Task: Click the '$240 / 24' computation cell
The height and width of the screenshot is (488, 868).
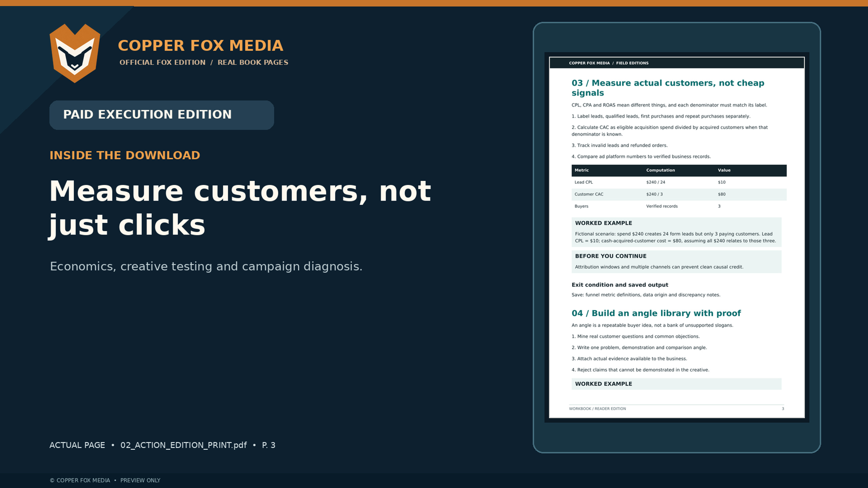Action: tap(655, 182)
